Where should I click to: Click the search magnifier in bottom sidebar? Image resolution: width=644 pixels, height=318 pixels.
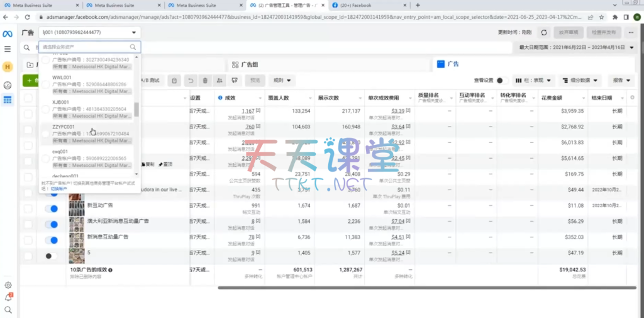tap(8, 310)
